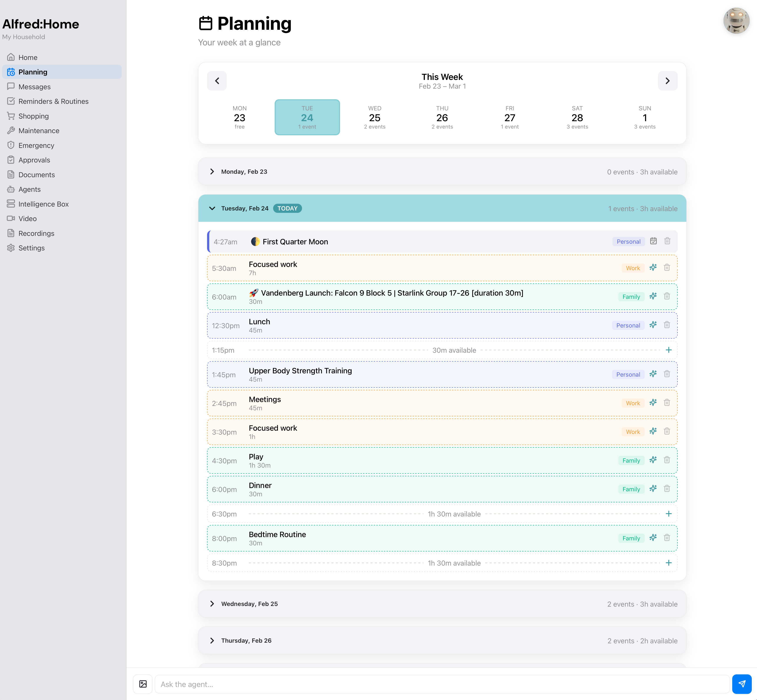Click send message arrow button

click(x=742, y=684)
